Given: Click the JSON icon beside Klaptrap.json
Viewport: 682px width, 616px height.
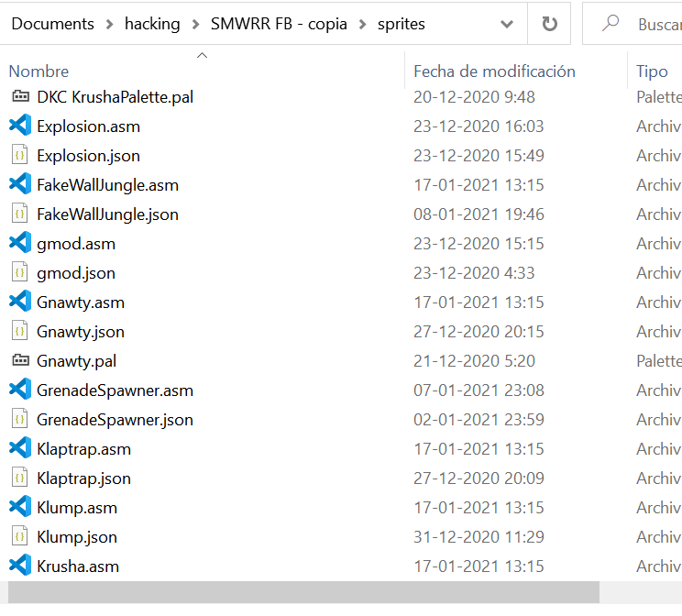Looking at the screenshot, I should pos(19,478).
